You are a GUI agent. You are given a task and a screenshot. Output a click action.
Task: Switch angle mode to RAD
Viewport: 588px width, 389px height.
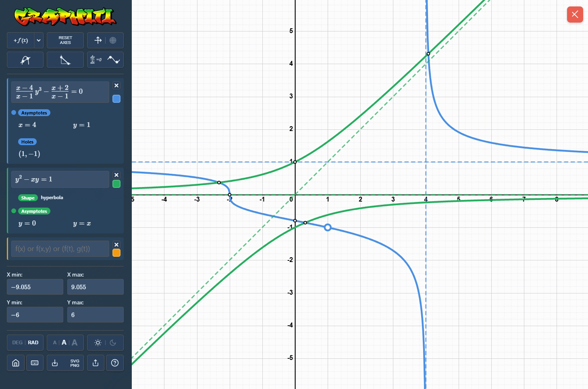33,343
